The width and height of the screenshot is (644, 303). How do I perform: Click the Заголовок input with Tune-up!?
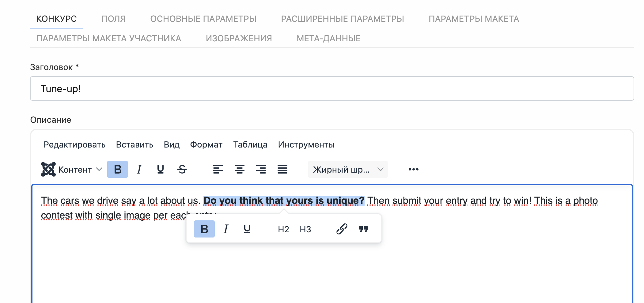pyautogui.click(x=332, y=88)
